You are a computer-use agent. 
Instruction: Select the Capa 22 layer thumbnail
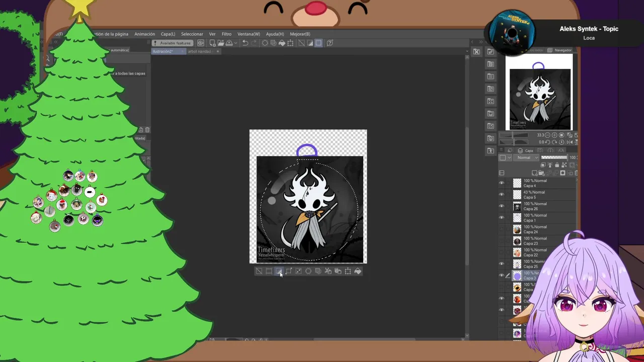click(517, 252)
